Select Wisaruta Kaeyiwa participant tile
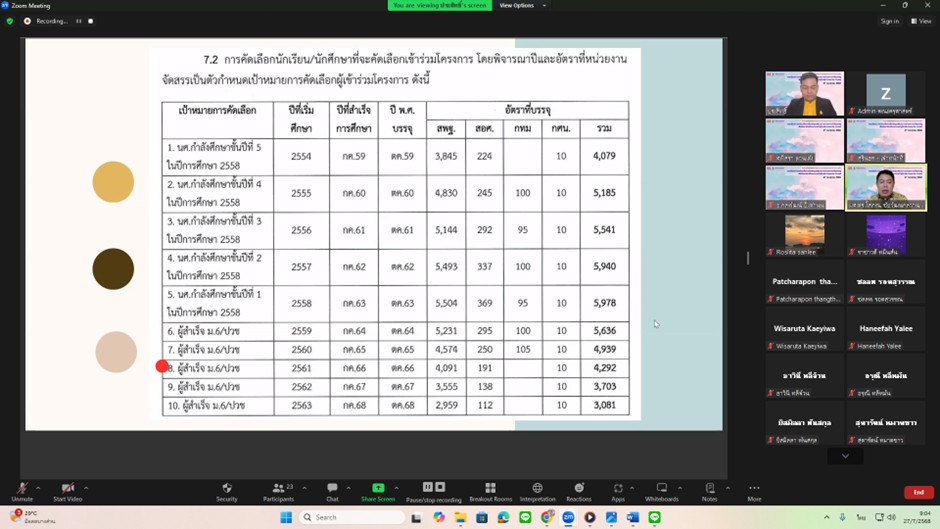The width and height of the screenshot is (940, 529). 805,329
